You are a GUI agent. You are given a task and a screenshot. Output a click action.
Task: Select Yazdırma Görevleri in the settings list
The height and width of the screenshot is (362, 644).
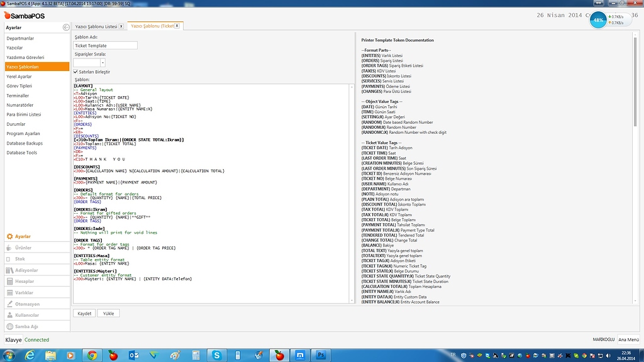pyautogui.click(x=25, y=57)
